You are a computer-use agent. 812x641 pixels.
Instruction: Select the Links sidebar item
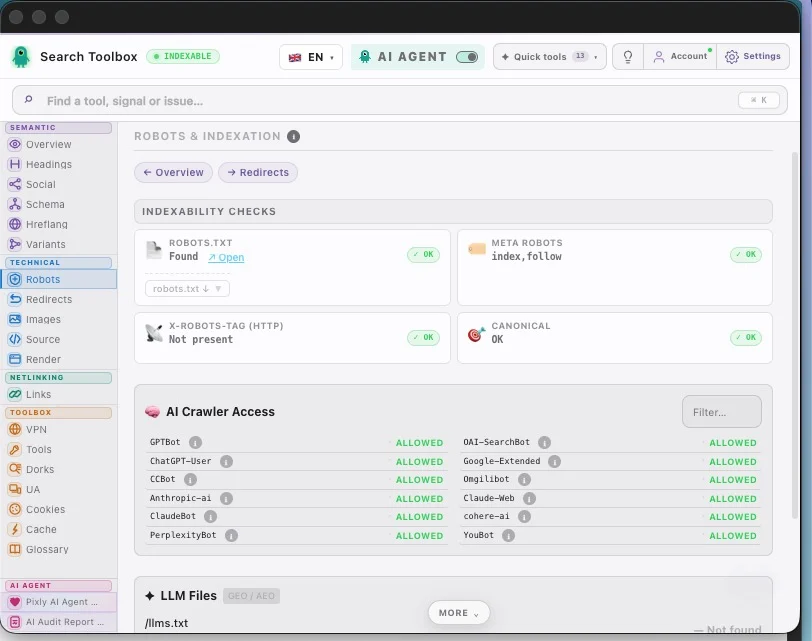pos(59,395)
